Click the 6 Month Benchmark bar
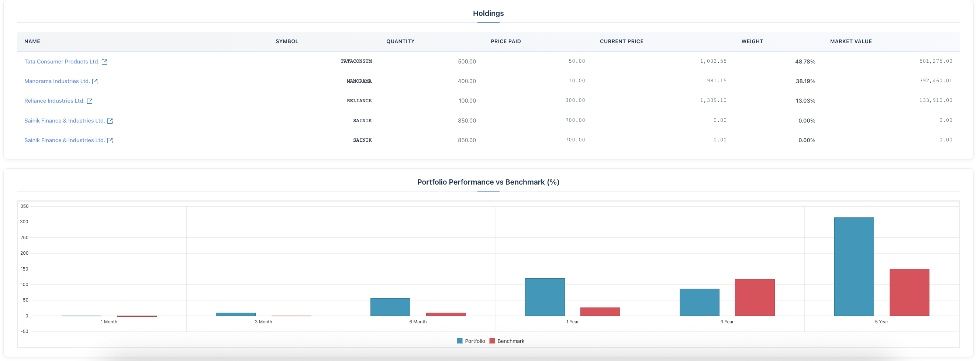This screenshot has height=361, width=980. (x=446, y=314)
